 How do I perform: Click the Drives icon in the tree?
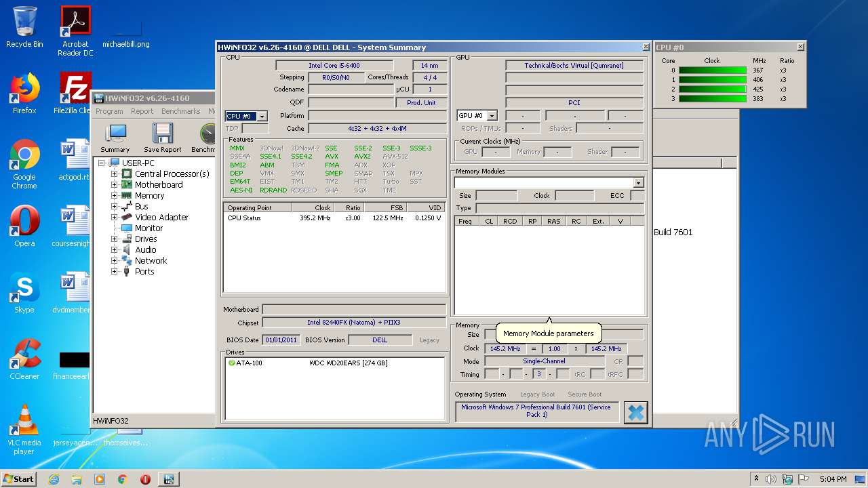pos(126,239)
